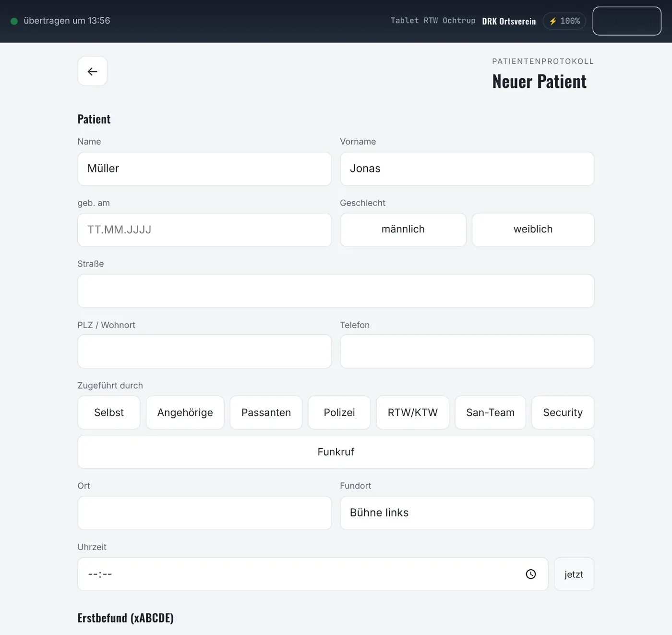This screenshot has height=635, width=672.
Task: Click the geb. am date field
Action: (x=204, y=230)
